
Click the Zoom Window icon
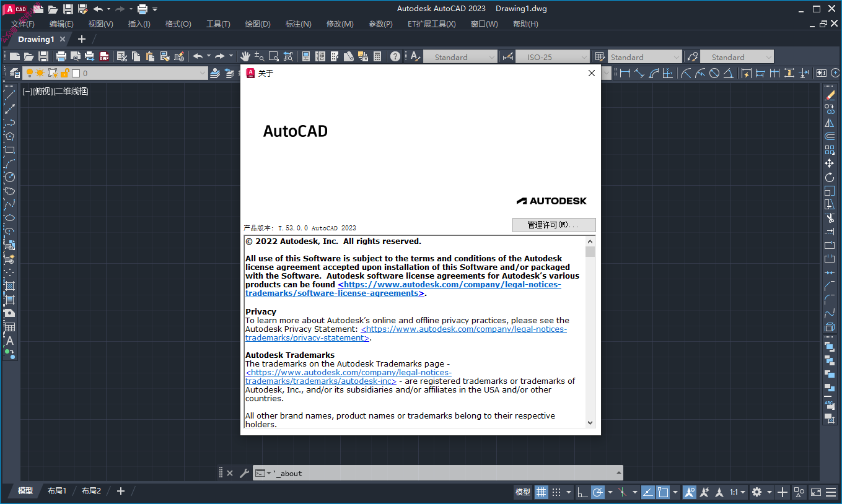click(273, 56)
